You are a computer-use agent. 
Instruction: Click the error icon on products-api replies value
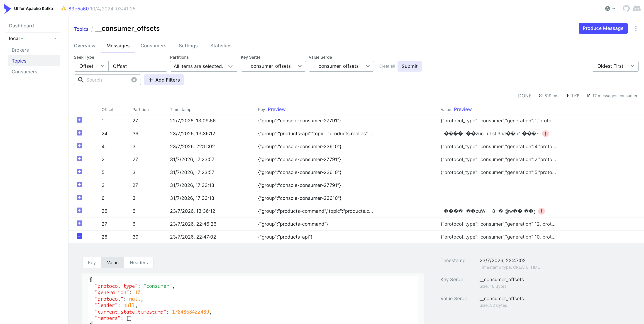545,134
